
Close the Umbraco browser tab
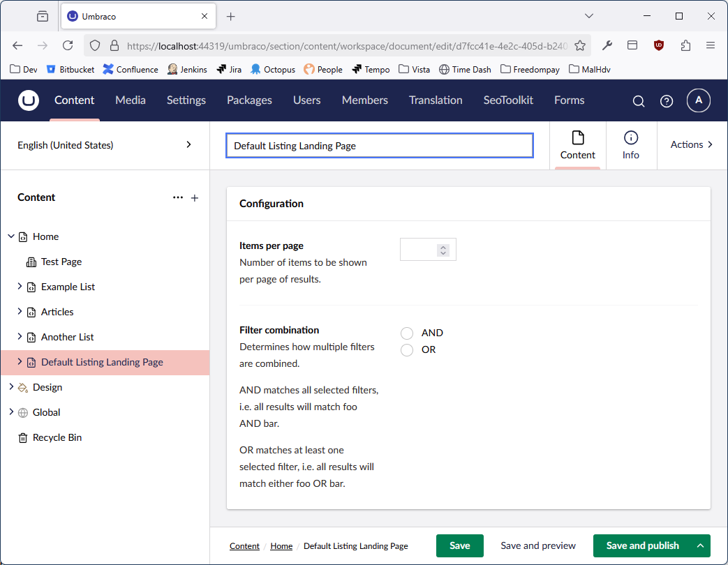(205, 16)
